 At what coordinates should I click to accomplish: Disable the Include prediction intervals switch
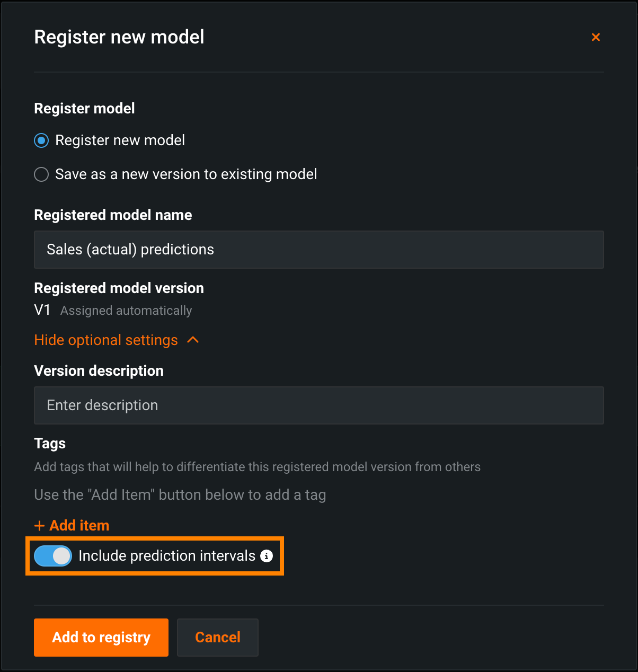[x=53, y=556]
